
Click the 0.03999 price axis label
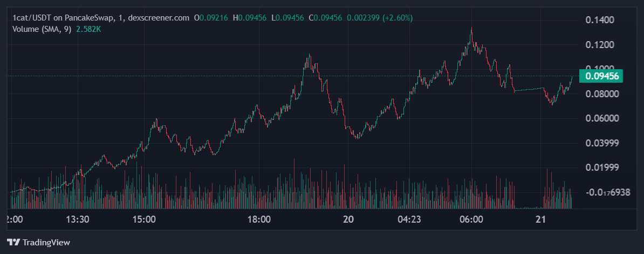pos(601,143)
